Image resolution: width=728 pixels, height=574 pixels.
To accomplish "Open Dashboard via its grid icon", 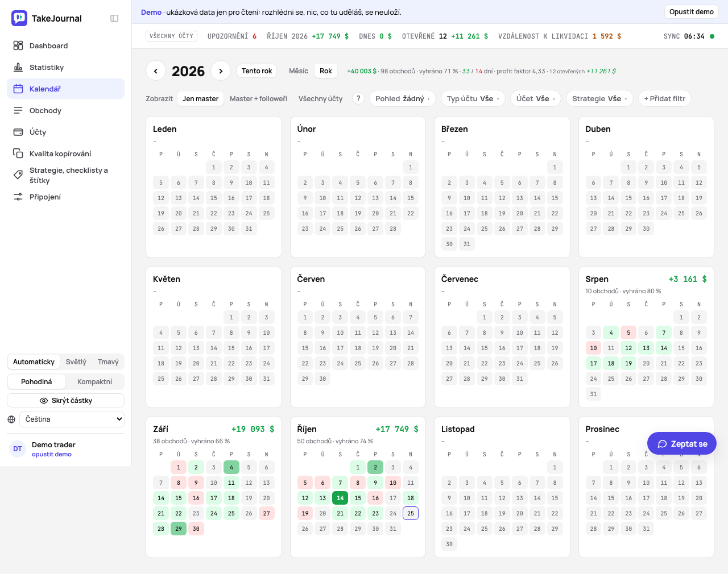I will coord(18,45).
